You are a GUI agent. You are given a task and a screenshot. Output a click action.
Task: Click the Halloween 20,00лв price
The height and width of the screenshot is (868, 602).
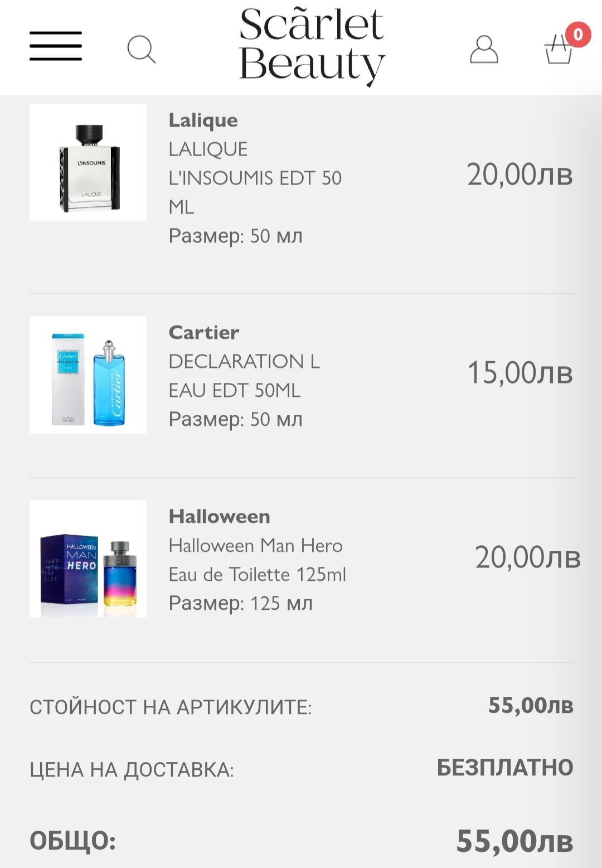[527, 557]
